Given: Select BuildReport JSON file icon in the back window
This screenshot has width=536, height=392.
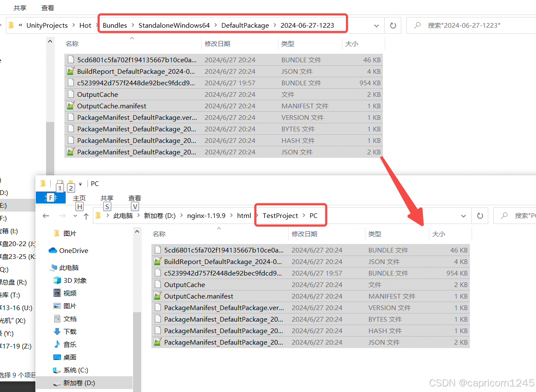Looking at the screenshot, I should tap(70, 71).
